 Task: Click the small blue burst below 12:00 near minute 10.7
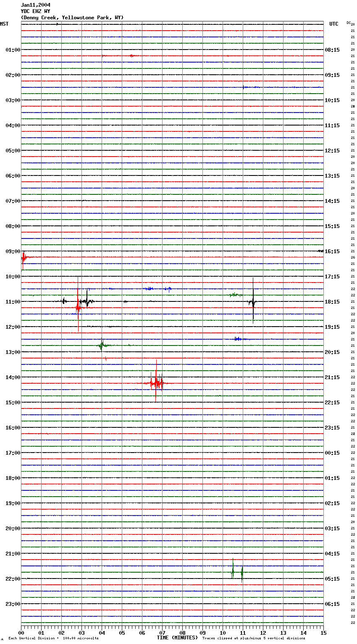click(x=239, y=339)
